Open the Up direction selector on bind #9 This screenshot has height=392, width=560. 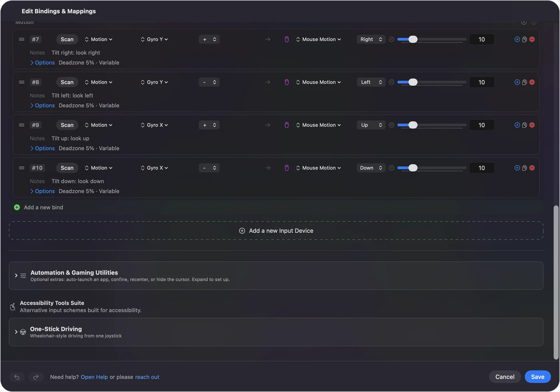click(x=371, y=125)
